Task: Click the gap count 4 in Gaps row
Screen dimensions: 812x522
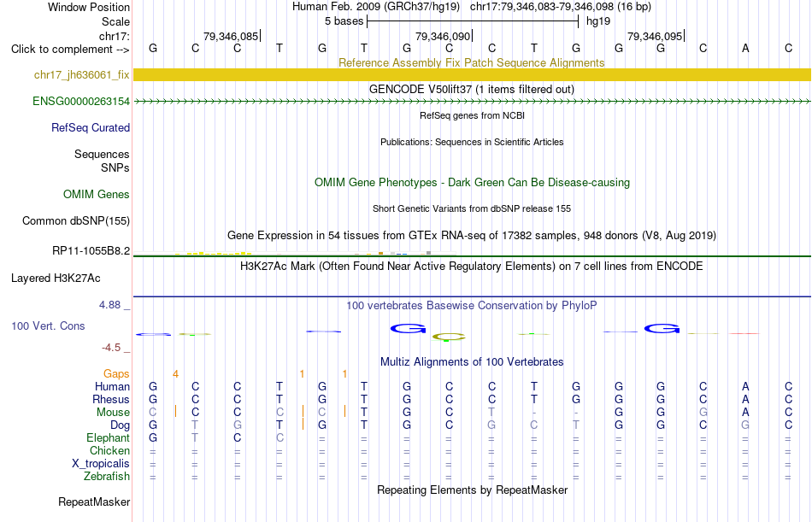Action: (175, 374)
